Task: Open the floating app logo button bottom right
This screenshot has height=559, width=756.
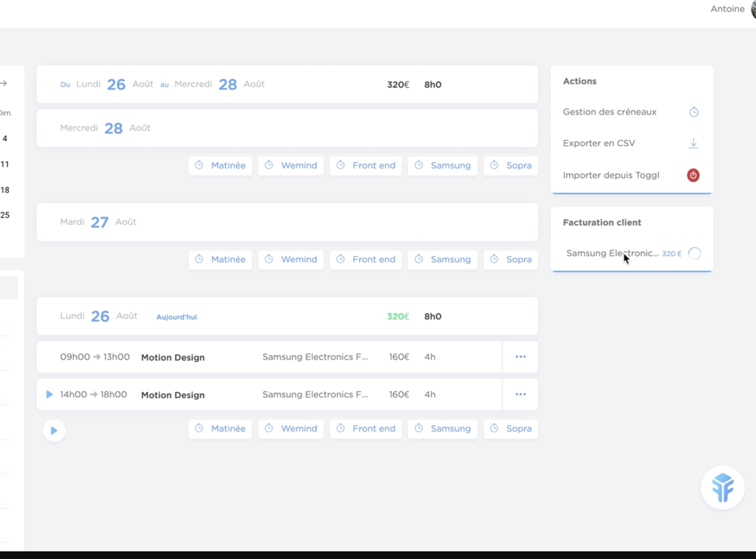Action: point(723,488)
